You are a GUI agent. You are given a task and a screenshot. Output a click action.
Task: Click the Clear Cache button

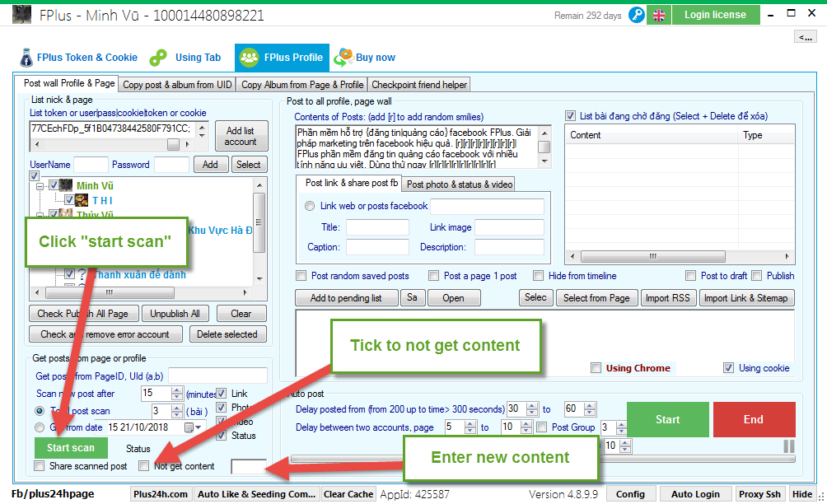pos(348,494)
